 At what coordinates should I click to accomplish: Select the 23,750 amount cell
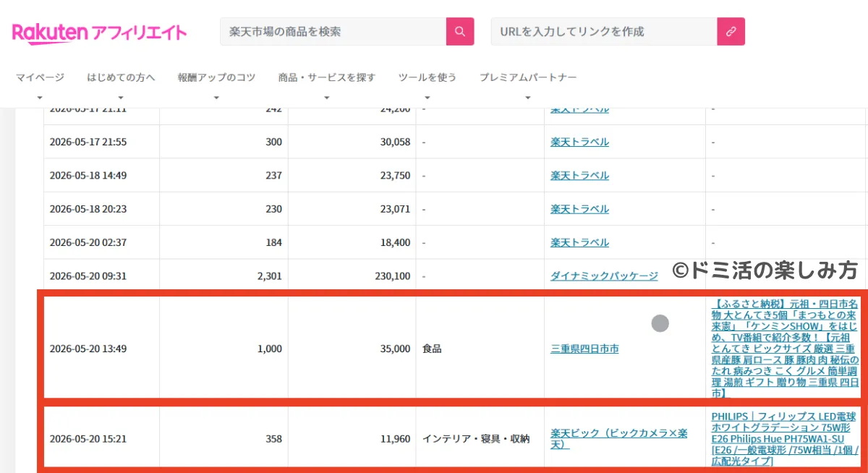tap(352, 175)
